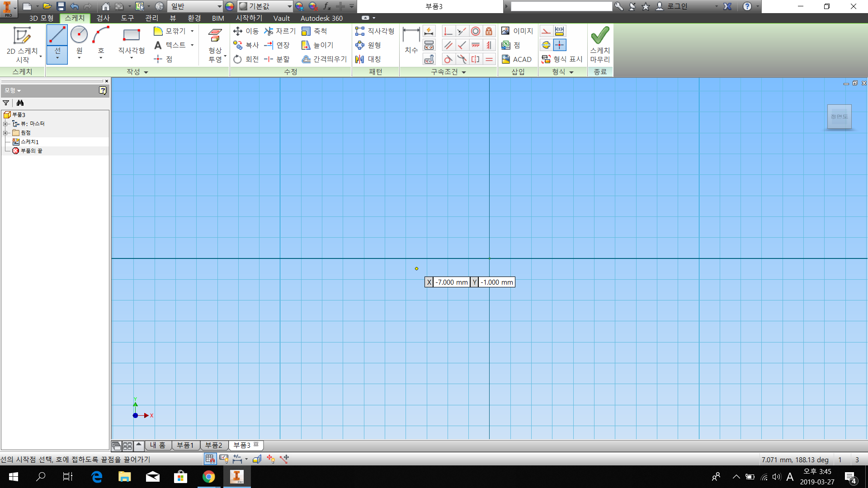Click the fix lock constraint icon
Screen dimensions: 868x488
(489, 31)
